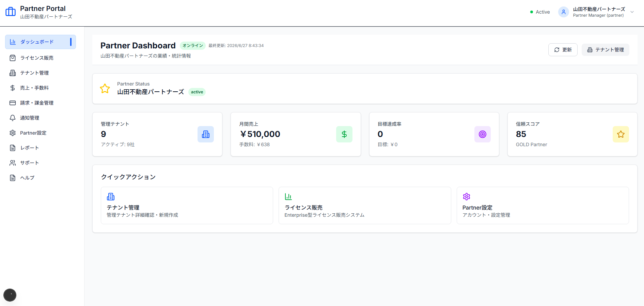Click the dashboard bar-chart icon in sidebar
644x306 pixels.
13,42
